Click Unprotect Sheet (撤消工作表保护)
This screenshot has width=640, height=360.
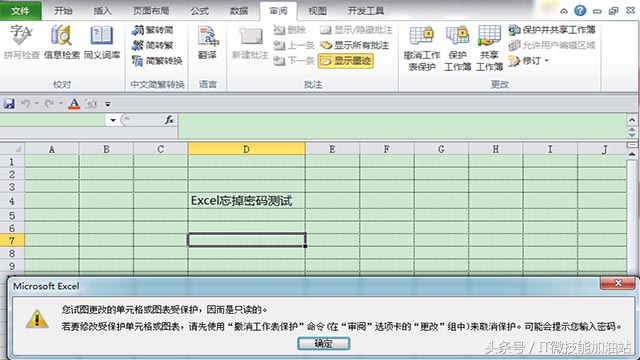(422, 48)
